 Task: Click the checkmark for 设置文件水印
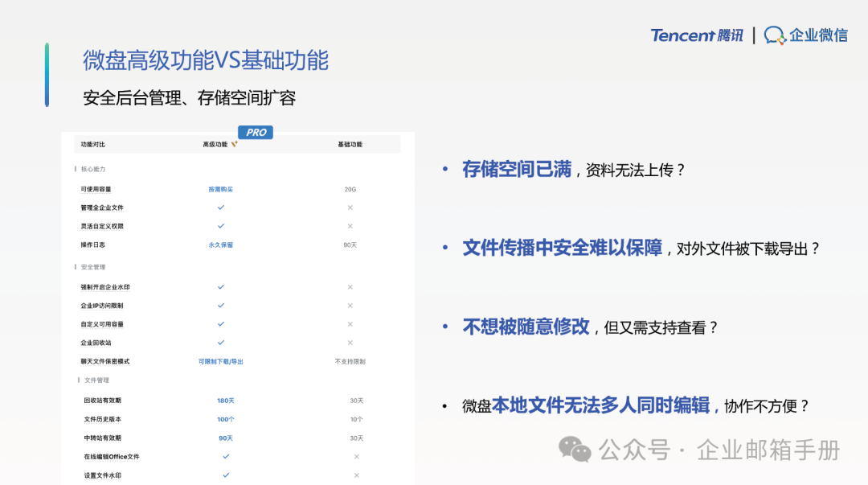(x=226, y=475)
